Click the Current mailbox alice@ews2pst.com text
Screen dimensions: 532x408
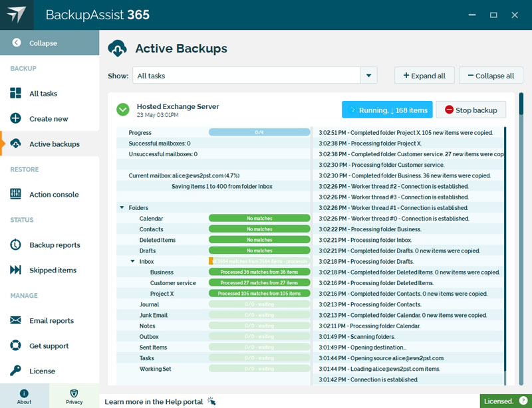point(184,175)
